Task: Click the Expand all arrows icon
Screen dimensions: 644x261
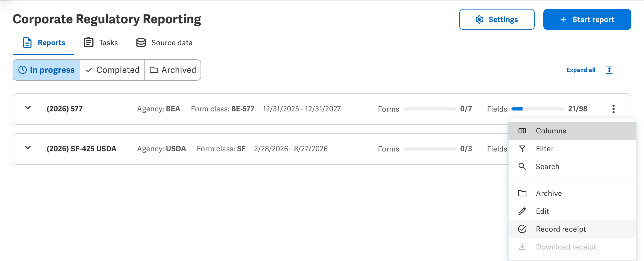Action: tap(609, 70)
